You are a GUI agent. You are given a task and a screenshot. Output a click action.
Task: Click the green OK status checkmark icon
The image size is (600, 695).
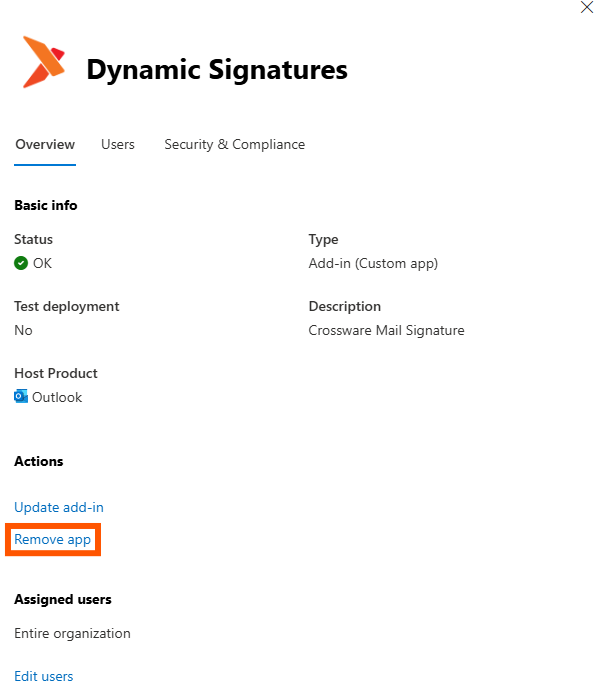[x=21, y=264]
